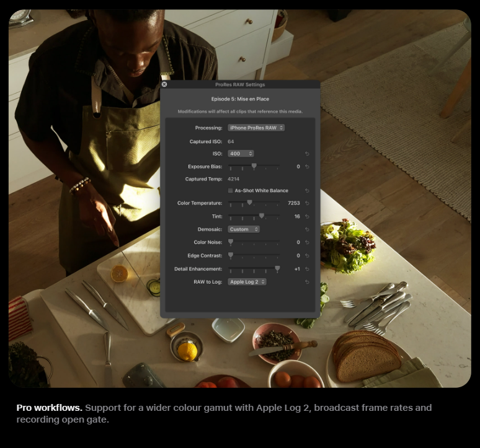
Task: Reset Tint with its arrow icon
Action: (307, 216)
